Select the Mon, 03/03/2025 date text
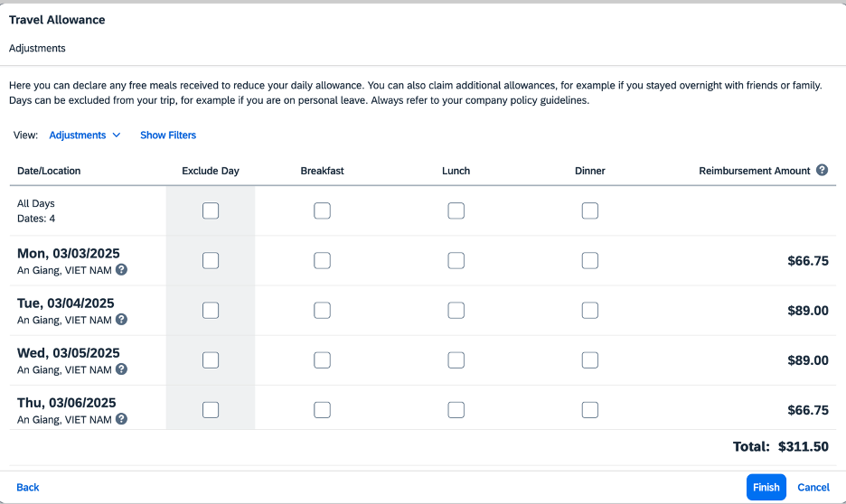 69,253
